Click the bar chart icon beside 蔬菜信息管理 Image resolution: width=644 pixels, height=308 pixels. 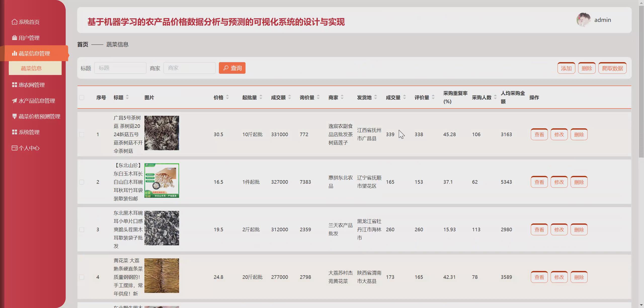tap(15, 53)
